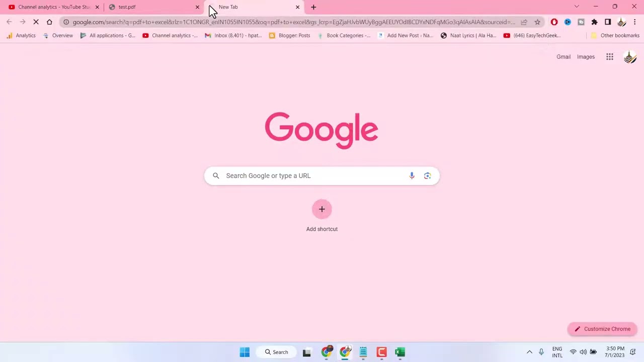
Task: Open the Notepad taskbar app
Action: click(x=363, y=352)
